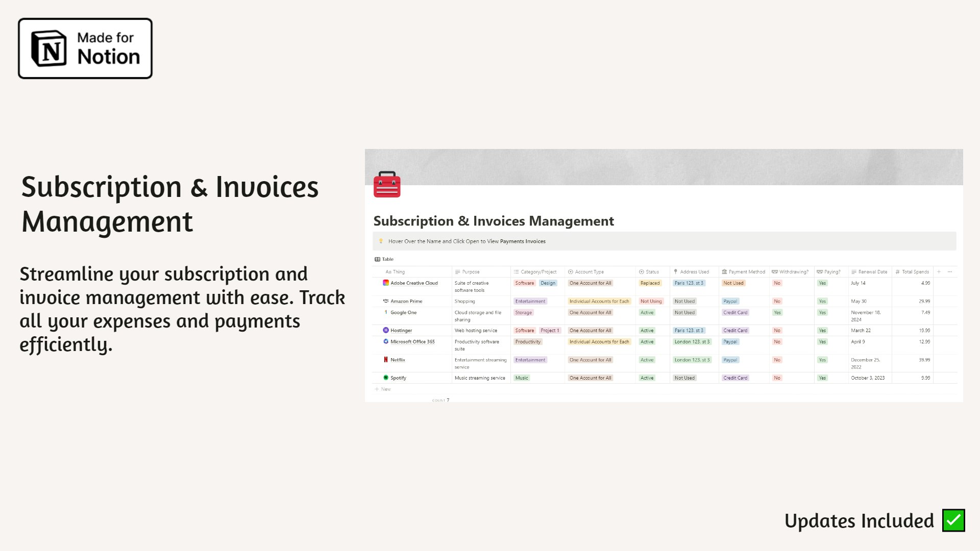Open the Category/Project column header menu
Screen dimensions: 980x551
click(535, 272)
